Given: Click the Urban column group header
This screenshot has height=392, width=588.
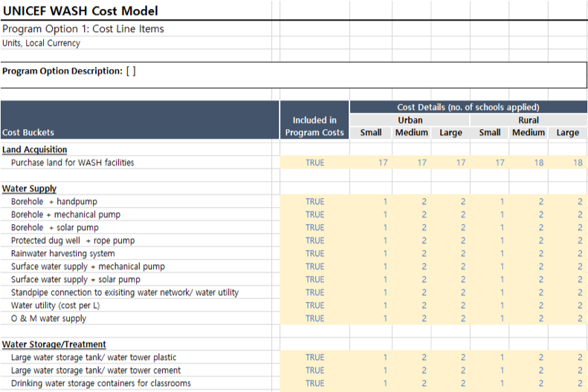Looking at the screenshot, I should 410,120.
